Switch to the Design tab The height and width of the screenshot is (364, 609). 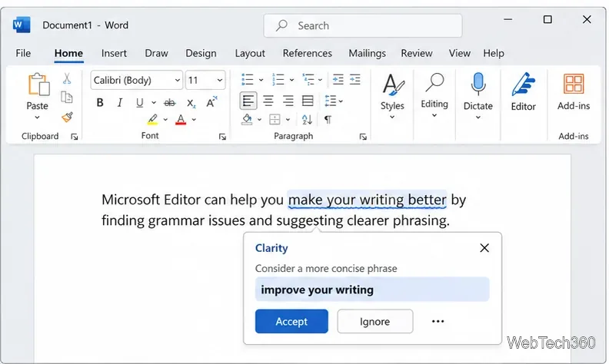[x=201, y=53]
